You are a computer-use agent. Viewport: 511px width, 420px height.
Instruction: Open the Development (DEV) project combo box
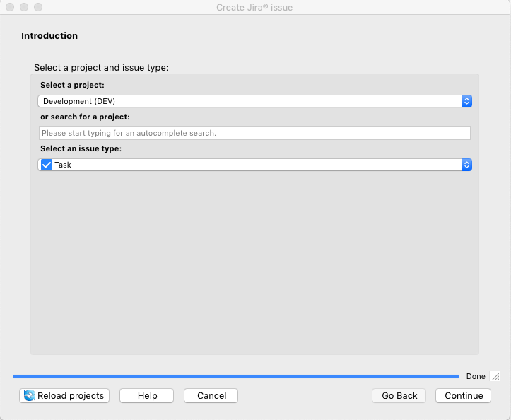[x=249, y=101]
